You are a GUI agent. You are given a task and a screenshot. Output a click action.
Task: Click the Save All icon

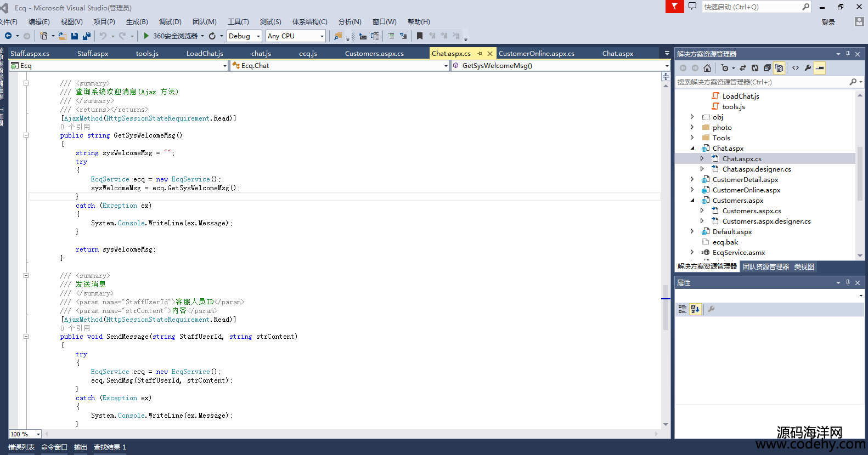tap(86, 36)
